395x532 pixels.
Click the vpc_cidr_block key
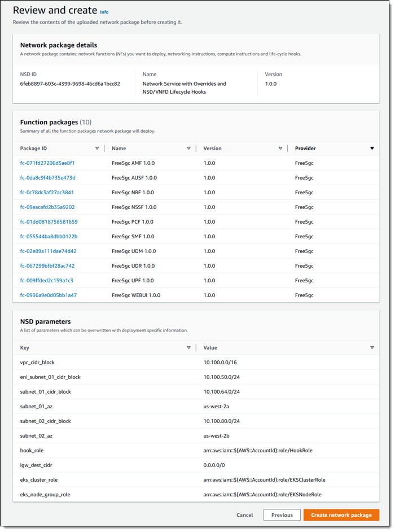(37, 363)
